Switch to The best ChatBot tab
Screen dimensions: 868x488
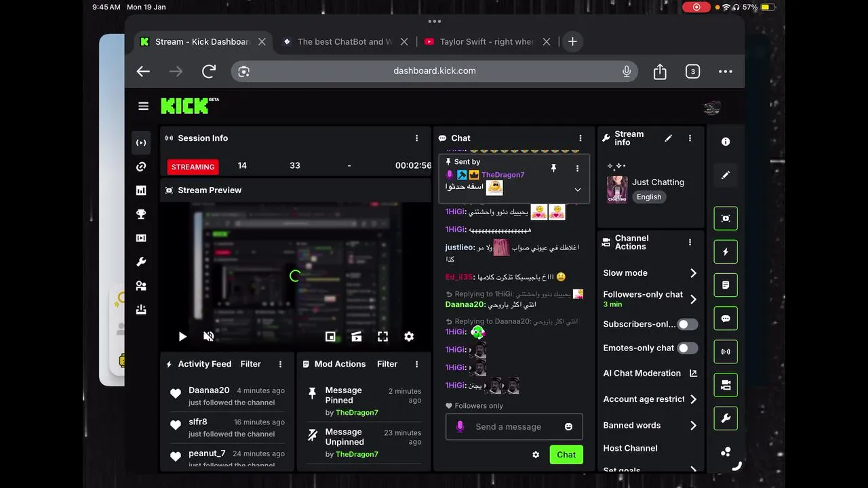click(x=344, y=41)
